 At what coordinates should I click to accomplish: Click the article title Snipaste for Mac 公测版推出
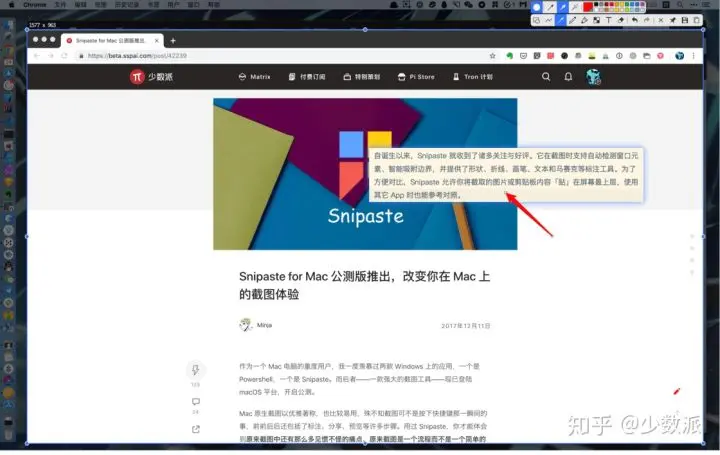[365, 285]
